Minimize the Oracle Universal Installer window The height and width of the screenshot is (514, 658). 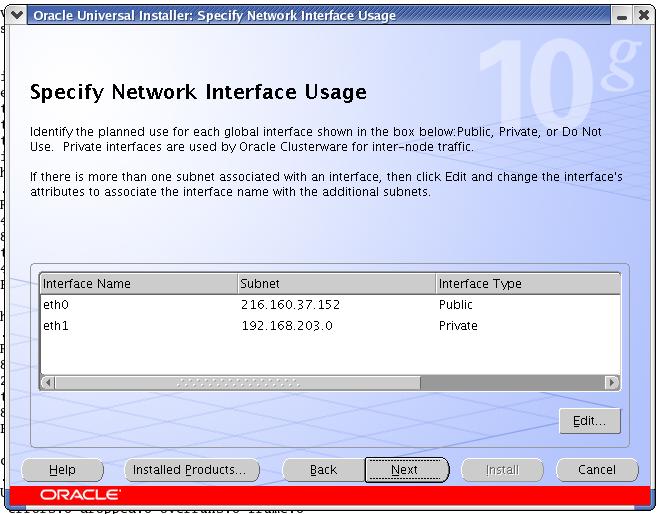[622, 16]
